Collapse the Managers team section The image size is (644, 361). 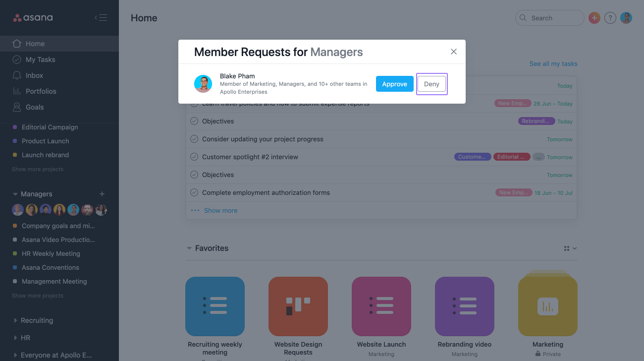[x=15, y=194]
